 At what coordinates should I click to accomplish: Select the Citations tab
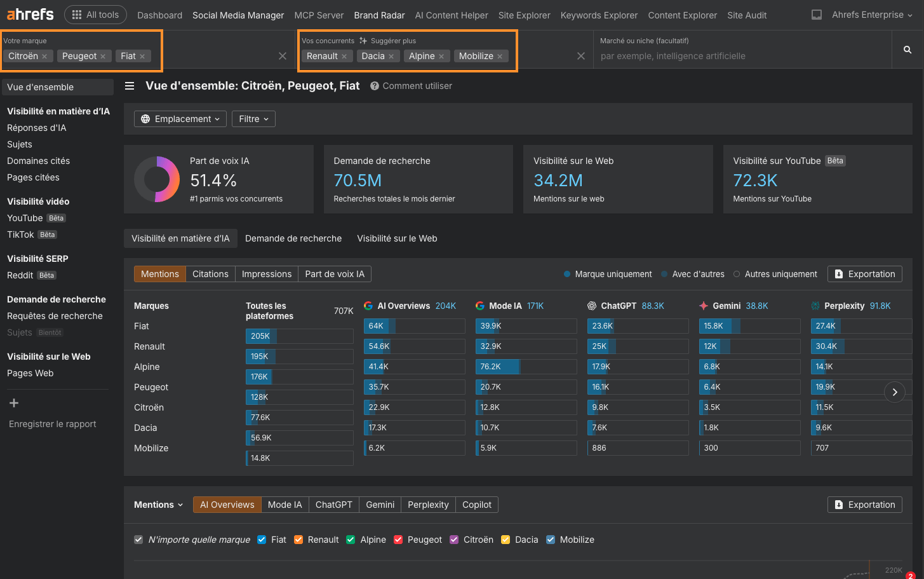[x=210, y=274]
